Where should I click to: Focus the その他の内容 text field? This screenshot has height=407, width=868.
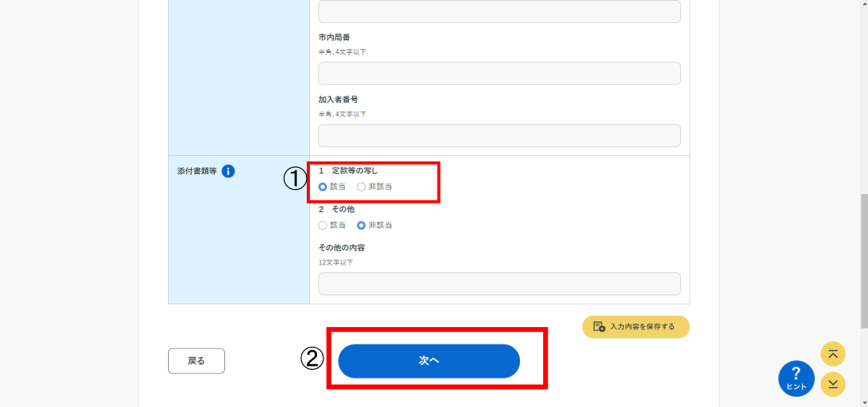point(499,283)
